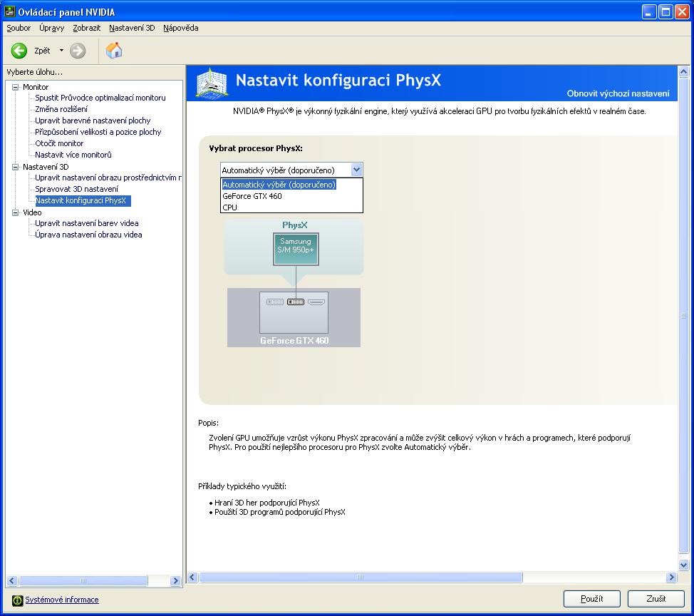Select Úprava nastavení obrazu videa
This screenshot has width=694, height=616.
coord(88,235)
